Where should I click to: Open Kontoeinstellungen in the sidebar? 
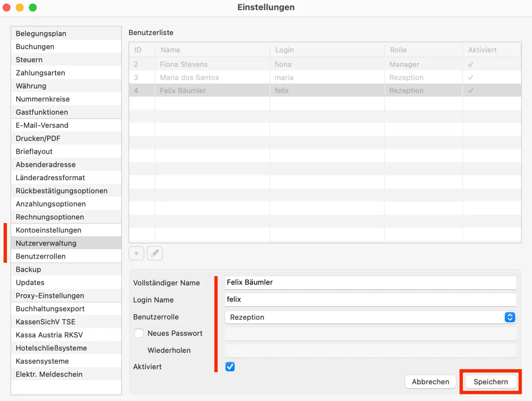(66, 230)
